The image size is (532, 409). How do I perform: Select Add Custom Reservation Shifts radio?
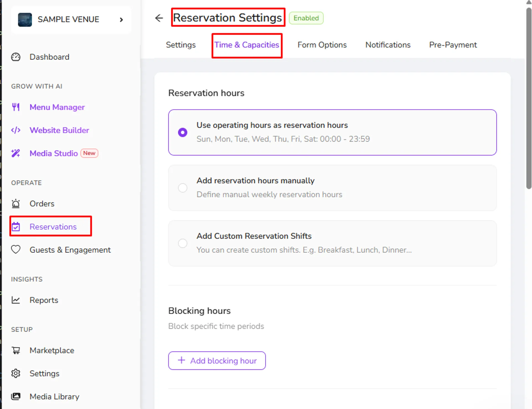[x=183, y=243]
